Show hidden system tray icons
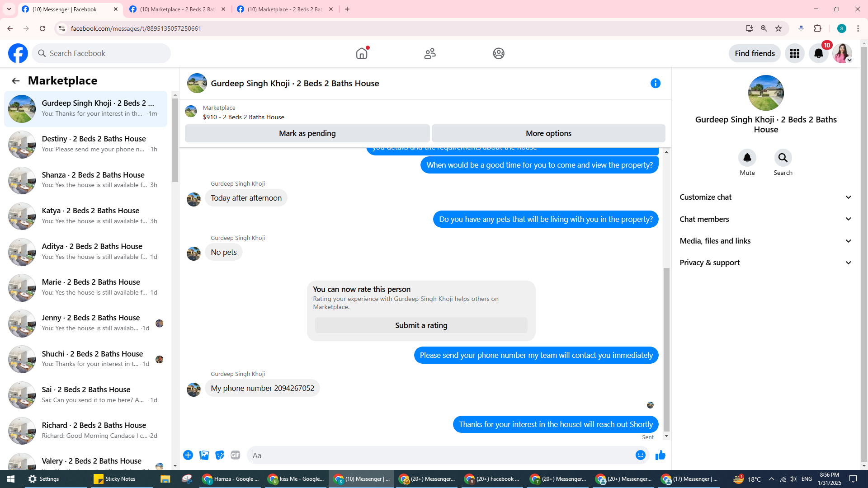Image resolution: width=868 pixels, height=488 pixels. (x=772, y=479)
